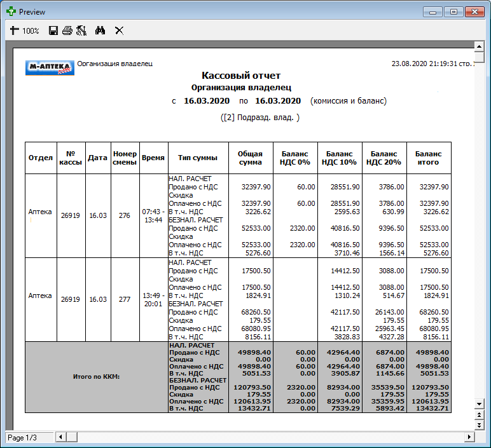Click the 'Кассовый отчет' report title

[241, 76]
